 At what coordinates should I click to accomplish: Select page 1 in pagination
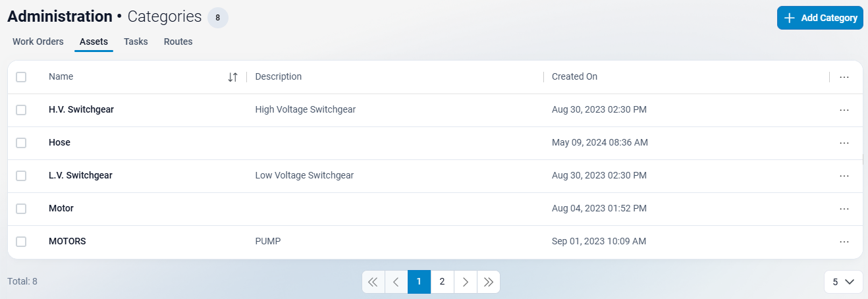[419, 282]
